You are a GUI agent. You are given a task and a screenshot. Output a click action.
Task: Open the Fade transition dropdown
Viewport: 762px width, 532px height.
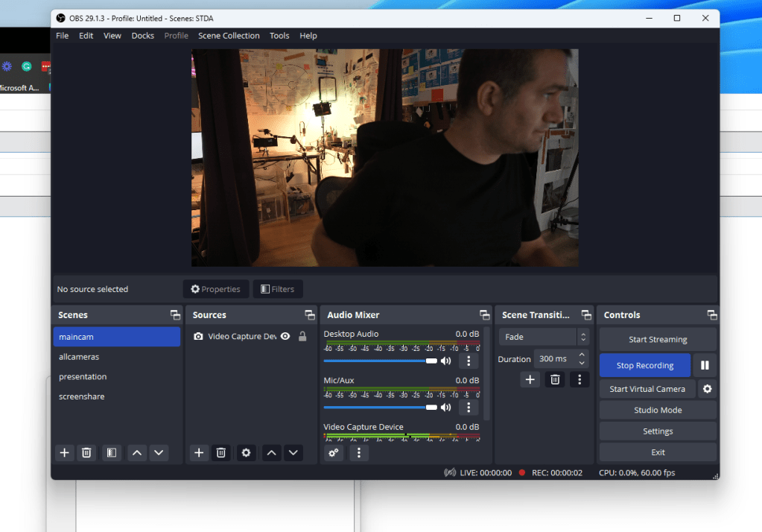pyautogui.click(x=544, y=337)
